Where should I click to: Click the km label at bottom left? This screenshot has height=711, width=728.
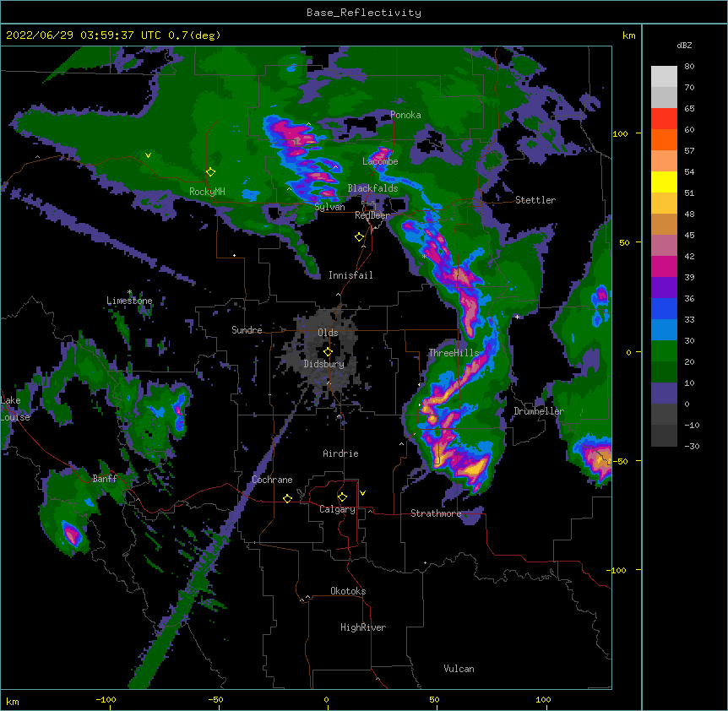(12, 702)
